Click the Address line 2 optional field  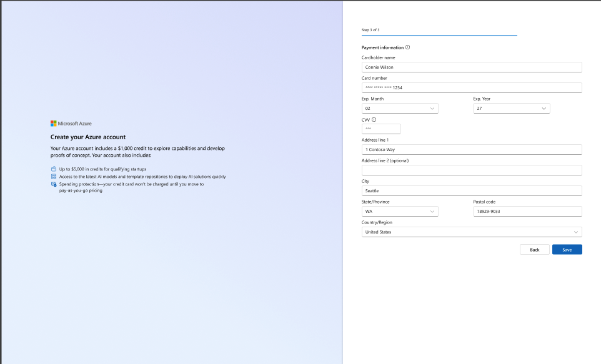coord(472,170)
